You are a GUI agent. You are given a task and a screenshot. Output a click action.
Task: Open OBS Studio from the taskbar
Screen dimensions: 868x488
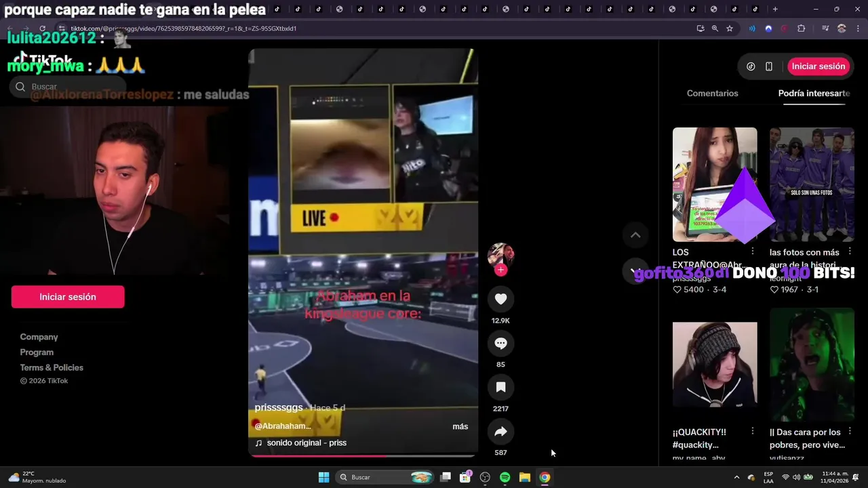[485, 477]
